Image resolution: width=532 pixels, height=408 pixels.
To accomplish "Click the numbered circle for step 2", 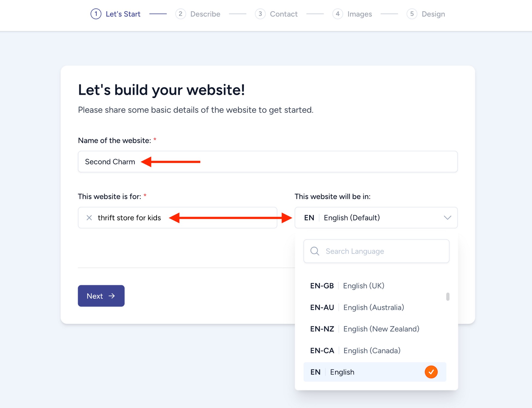I will pos(180,14).
